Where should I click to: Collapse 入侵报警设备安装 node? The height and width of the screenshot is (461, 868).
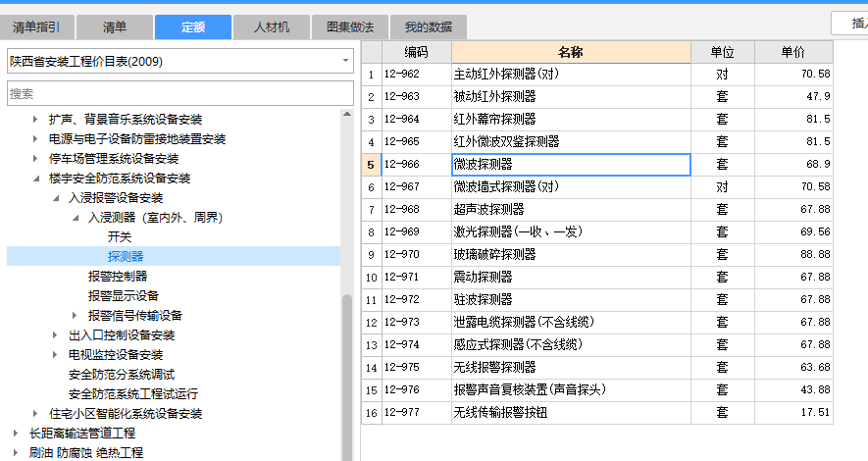55,198
